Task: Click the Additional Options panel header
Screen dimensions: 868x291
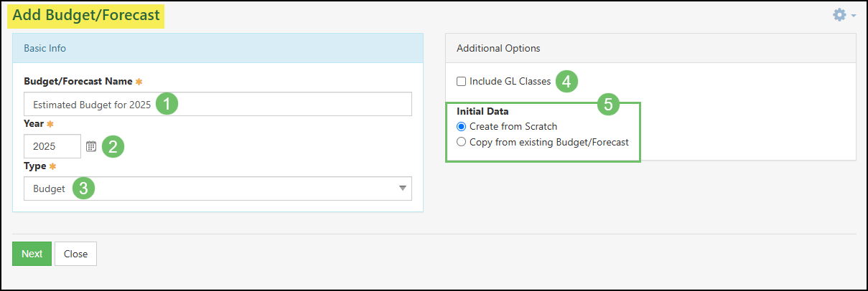Action: pyautogui.click(x=650, y=49)
